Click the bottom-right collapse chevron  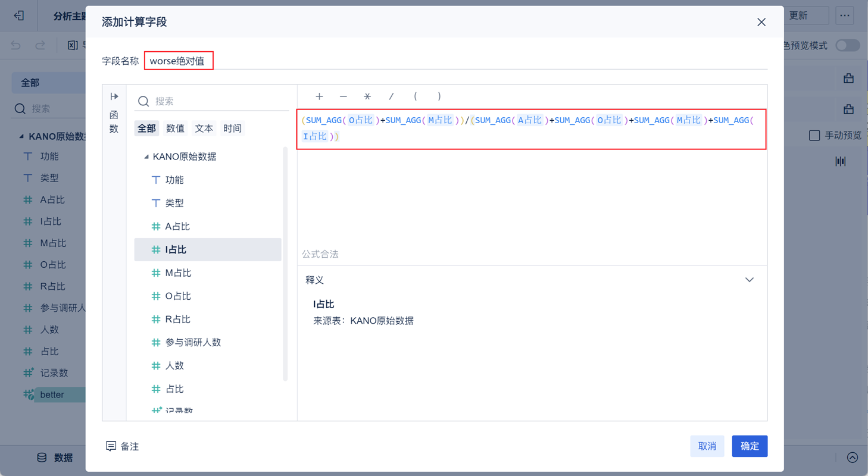point(851,458)
